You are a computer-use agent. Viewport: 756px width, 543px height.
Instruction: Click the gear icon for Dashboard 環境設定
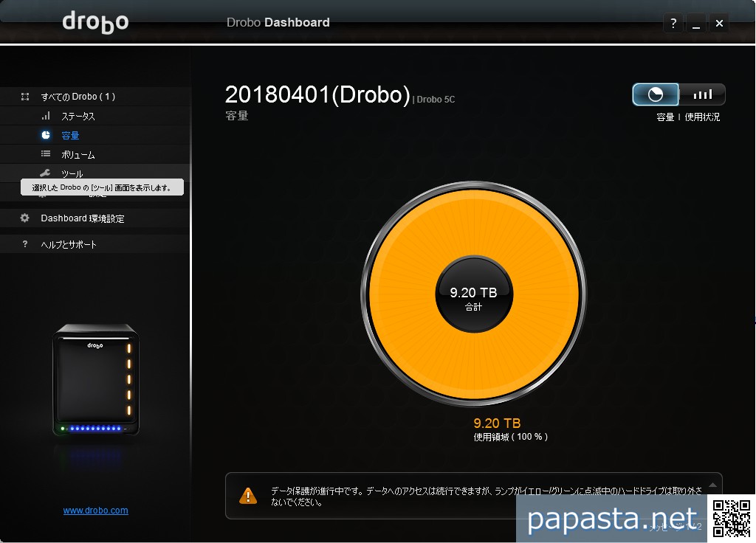pyautogui.click(x=25, y=218)
